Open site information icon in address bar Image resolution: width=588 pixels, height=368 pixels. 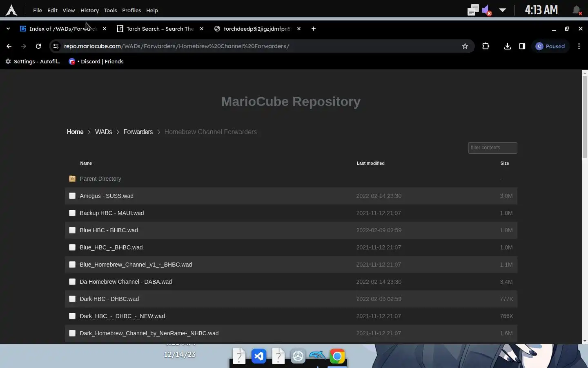56,46
